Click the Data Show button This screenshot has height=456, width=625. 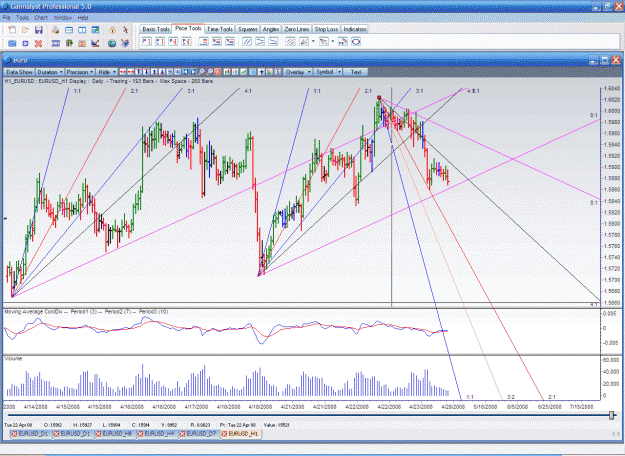click(x=19, y=72)
